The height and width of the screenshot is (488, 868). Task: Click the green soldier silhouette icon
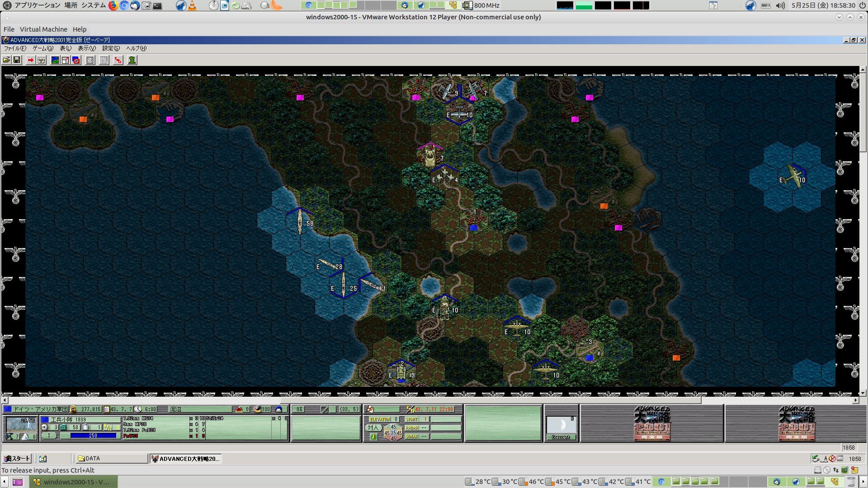pyautogui.click(x=132, y=60)
